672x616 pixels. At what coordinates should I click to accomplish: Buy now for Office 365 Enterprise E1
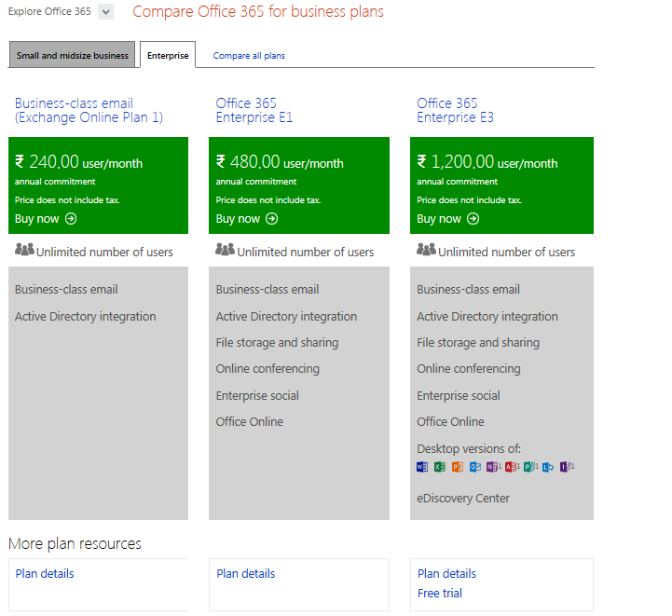(x=246, y=219)
